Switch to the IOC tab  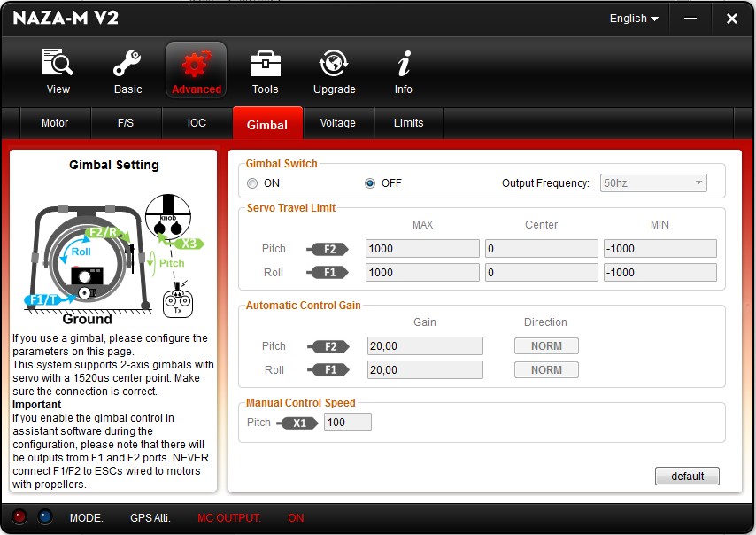click(x=197, y=123)
